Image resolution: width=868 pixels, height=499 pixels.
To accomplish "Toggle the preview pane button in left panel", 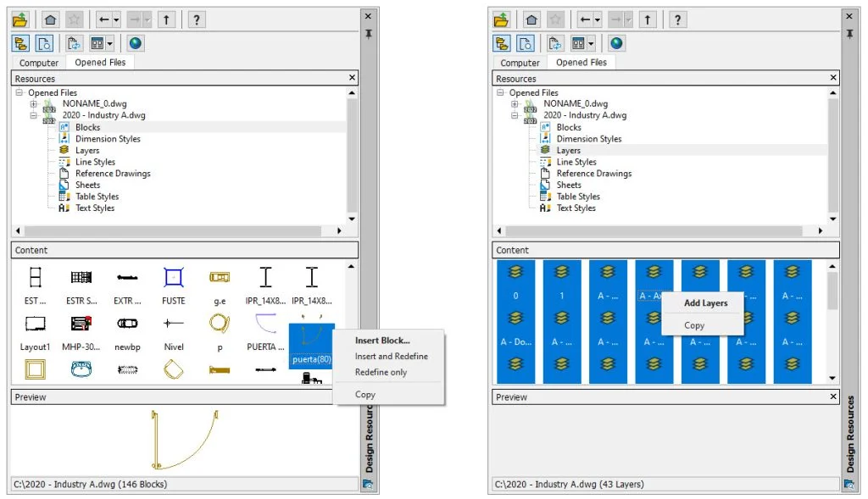I will 44,43.
